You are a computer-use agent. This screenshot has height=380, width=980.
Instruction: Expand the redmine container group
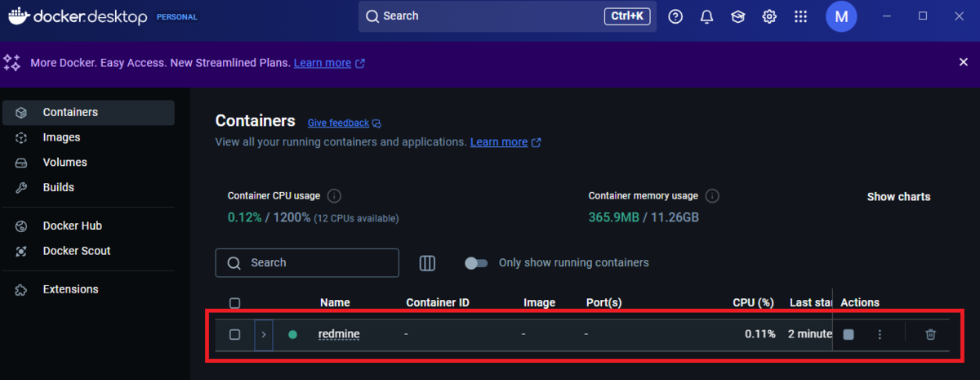[x=263, y=334]
